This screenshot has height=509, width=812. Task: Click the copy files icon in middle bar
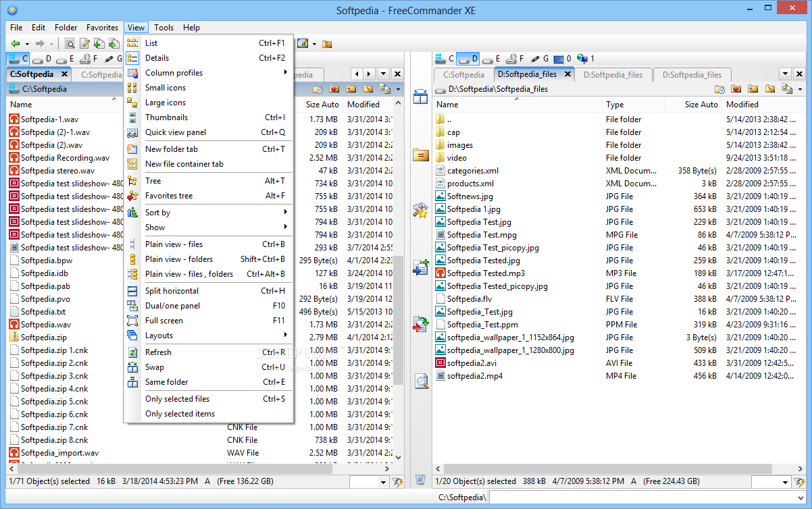[420, 267]
